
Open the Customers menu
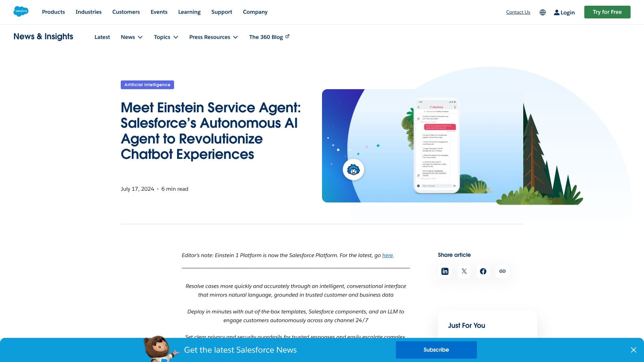pyautogui.click(x=126, y=12)
